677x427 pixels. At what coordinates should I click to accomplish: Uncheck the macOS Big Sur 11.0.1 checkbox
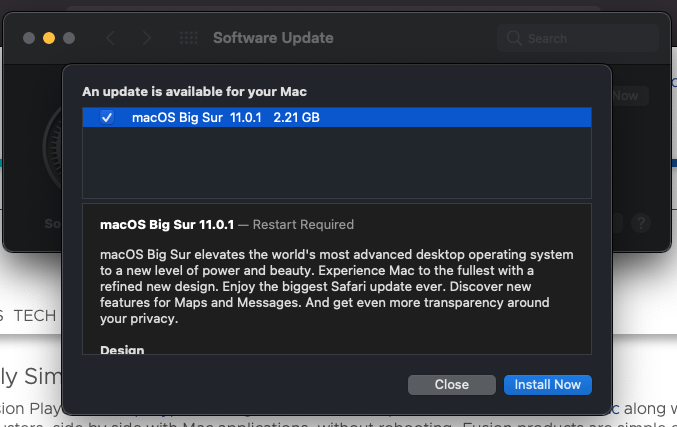tap(107, 118)
